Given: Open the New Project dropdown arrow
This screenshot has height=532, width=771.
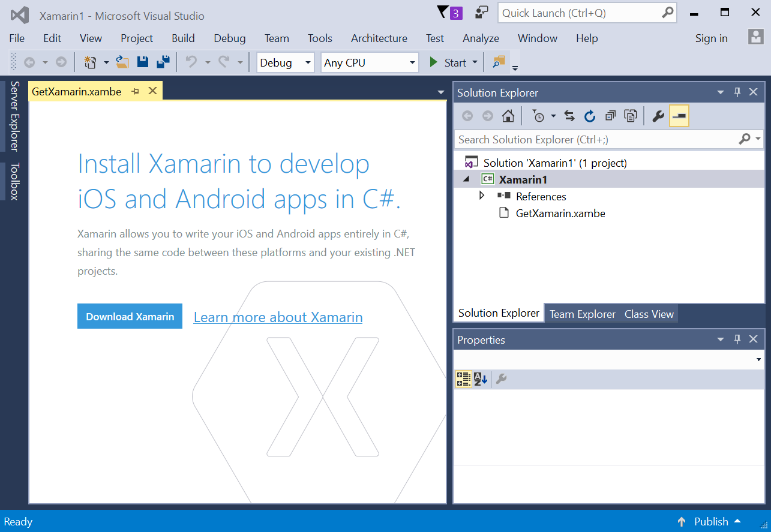Looking at the screenshot, I should (106, 62).
